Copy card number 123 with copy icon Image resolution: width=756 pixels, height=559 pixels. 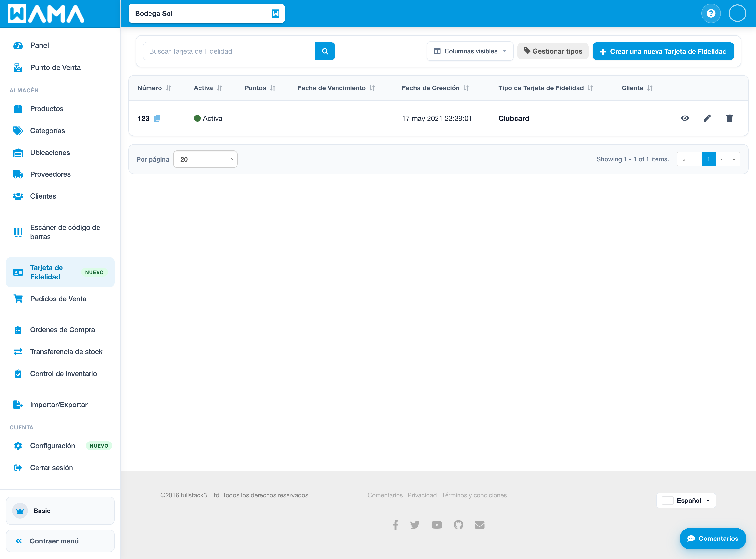coord(157,118)
